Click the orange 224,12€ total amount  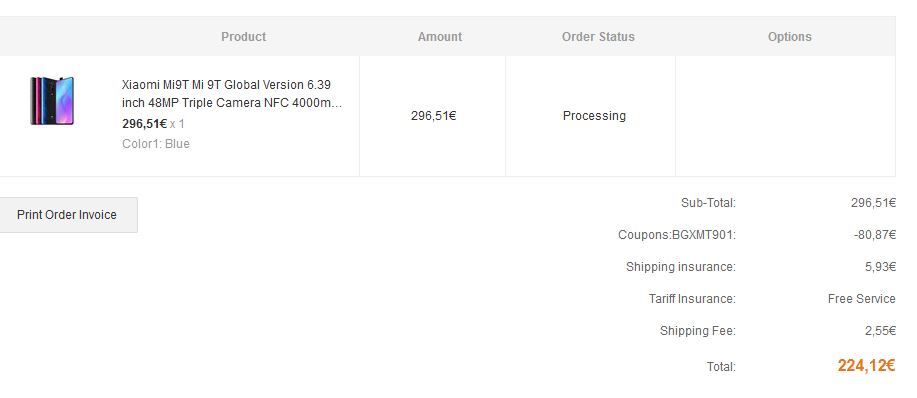tap(866, 366)
